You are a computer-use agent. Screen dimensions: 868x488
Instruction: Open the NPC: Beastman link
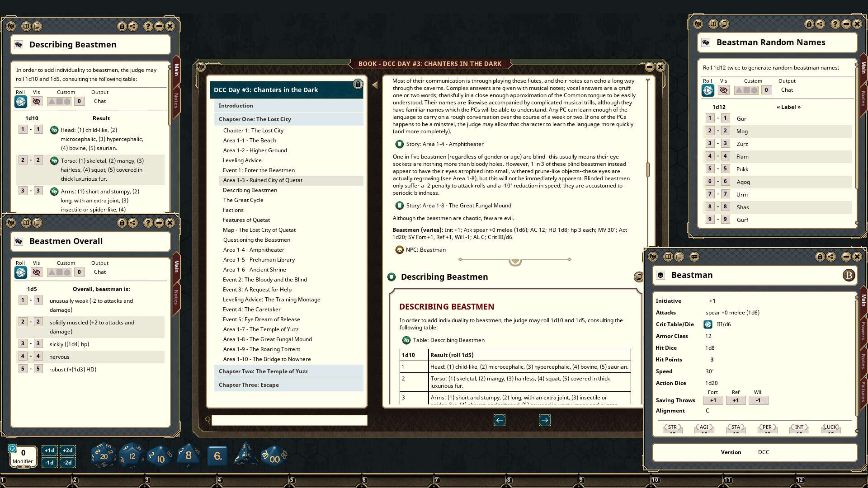[x=425, y=249]
